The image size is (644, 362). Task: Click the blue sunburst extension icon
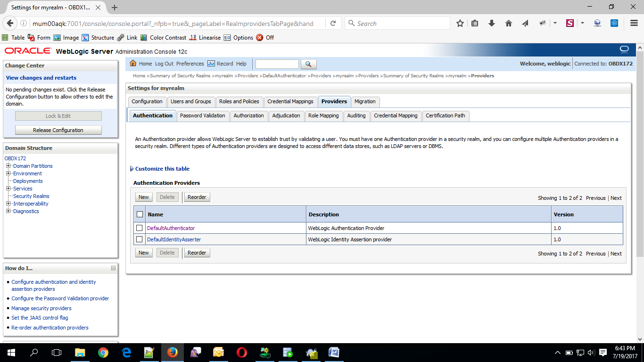[x=614, y=23]
